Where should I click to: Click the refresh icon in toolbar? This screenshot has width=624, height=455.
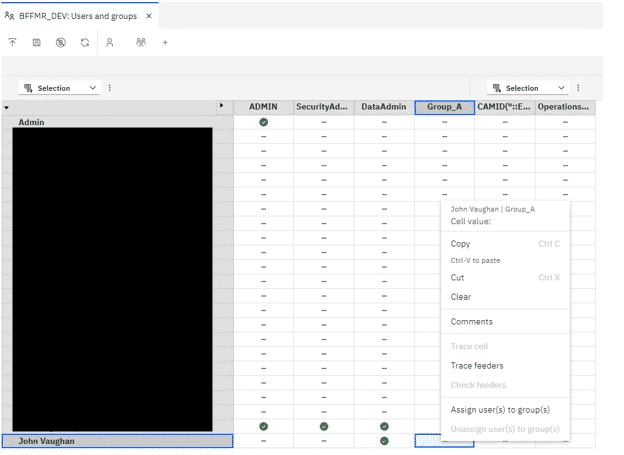point(85,43)
